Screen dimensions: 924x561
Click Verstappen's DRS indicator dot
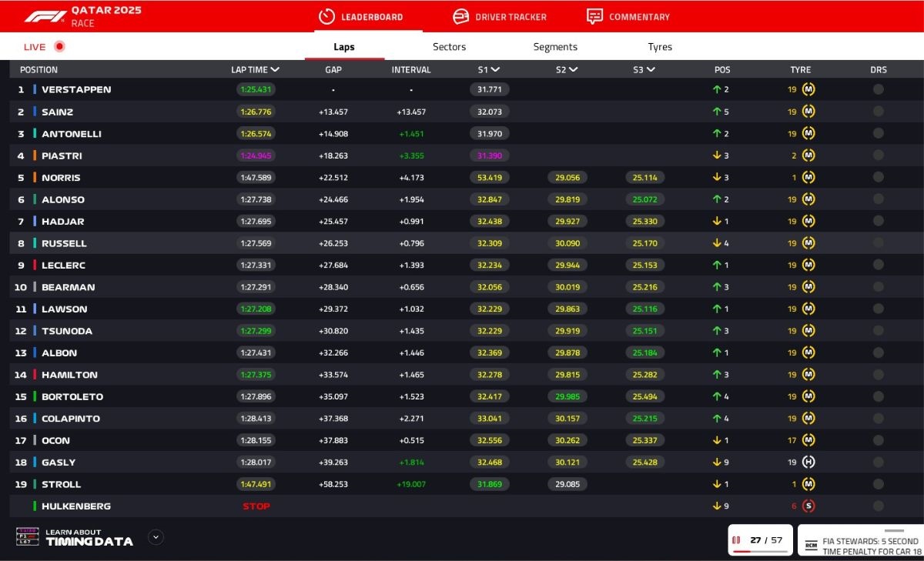point(879,89)
